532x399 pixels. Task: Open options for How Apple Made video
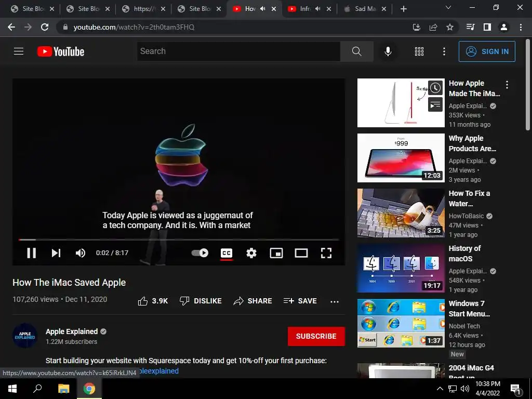pyautogui.click(x=507, y=85)
